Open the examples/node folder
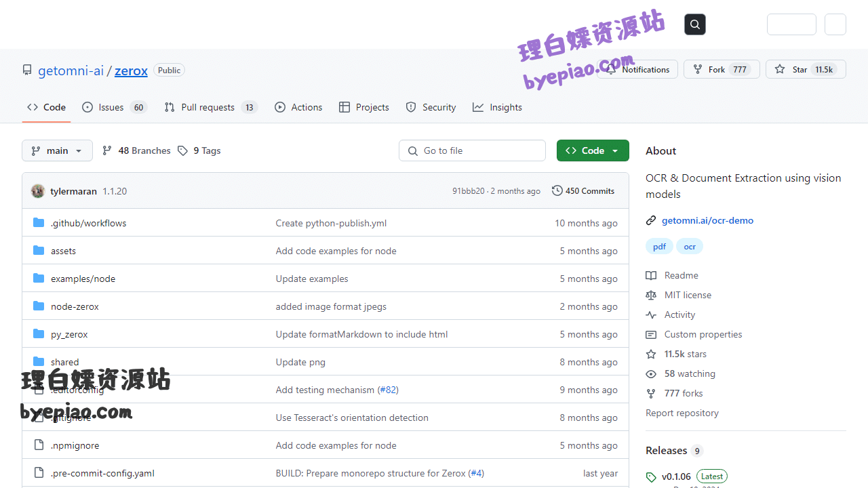Viewport: 868px width, 488px height. click(x=83, y=279)
